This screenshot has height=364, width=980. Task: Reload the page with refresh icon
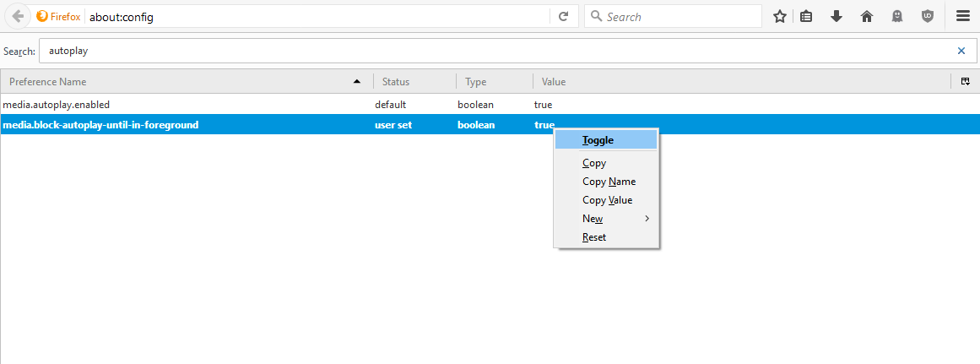pyautogui.click(x=563, y=17)
